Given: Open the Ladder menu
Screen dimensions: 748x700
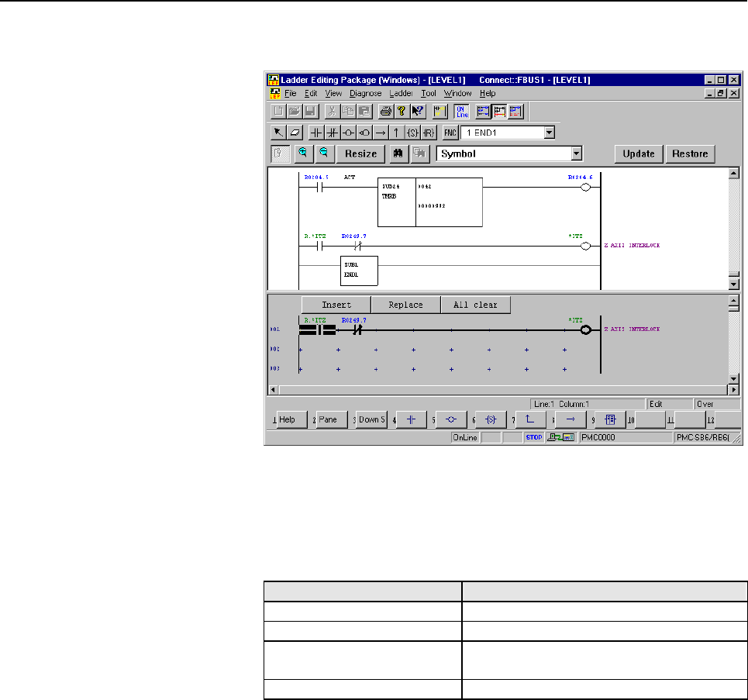Looking at the screenshot, I should click(401, 93).
